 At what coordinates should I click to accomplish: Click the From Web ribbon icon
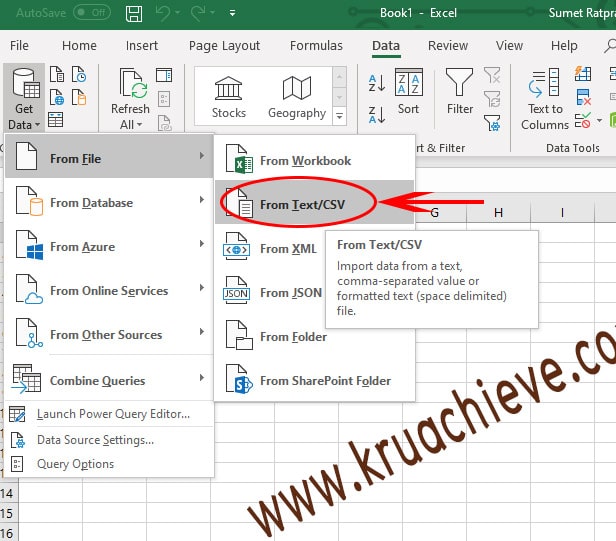pyautogui.click(x=57, y=97)
